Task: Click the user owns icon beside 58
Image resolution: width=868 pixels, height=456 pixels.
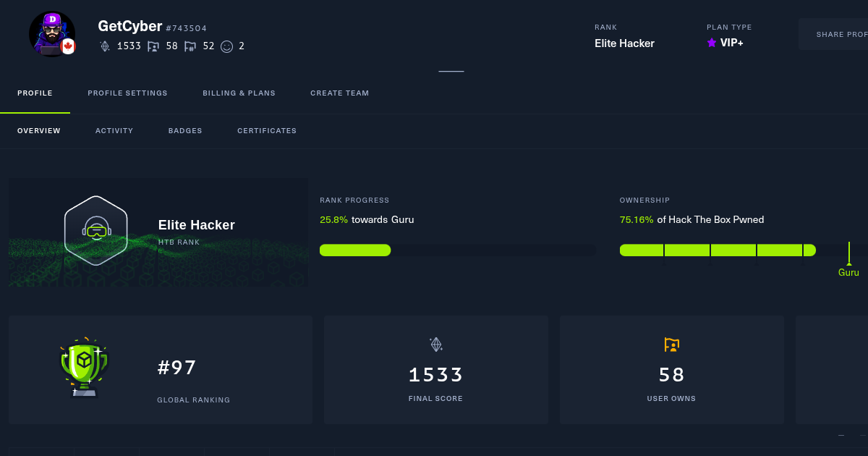Action: point(153,46)
